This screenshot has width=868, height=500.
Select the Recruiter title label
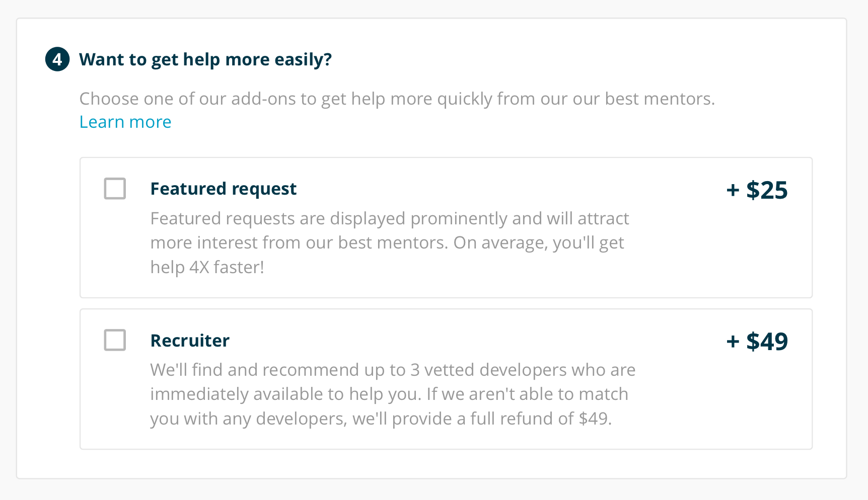190,341
